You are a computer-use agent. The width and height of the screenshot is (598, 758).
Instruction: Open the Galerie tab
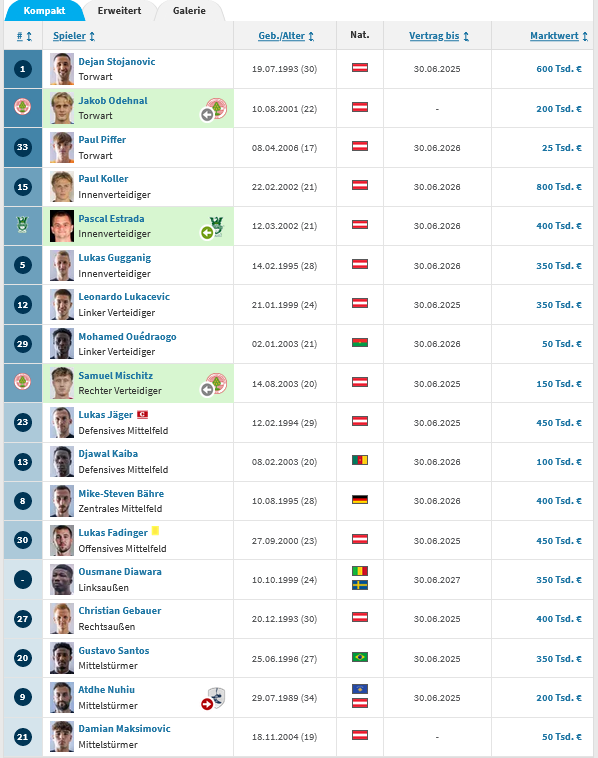tap(190, 11)
